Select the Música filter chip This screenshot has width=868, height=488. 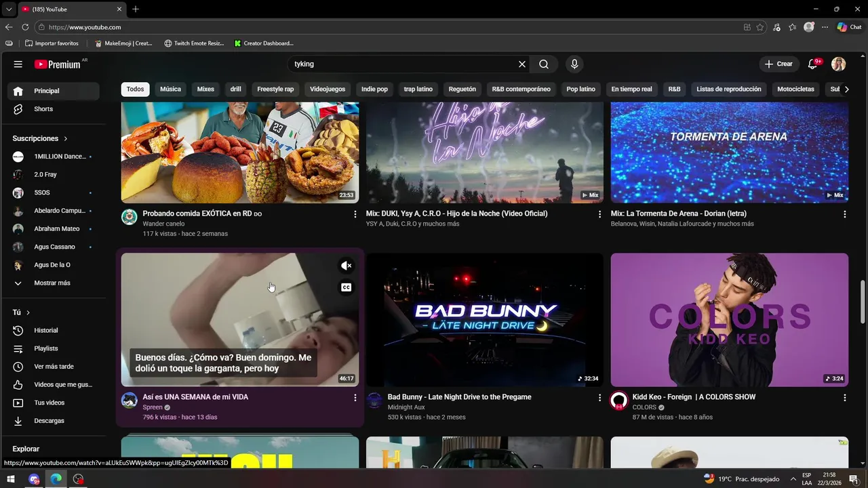[170, 89]
